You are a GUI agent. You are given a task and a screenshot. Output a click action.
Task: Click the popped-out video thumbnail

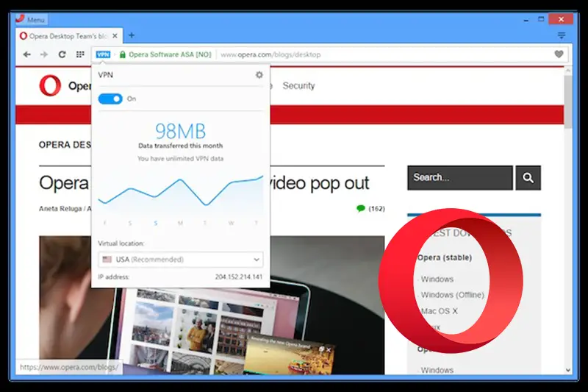(289, 356)
